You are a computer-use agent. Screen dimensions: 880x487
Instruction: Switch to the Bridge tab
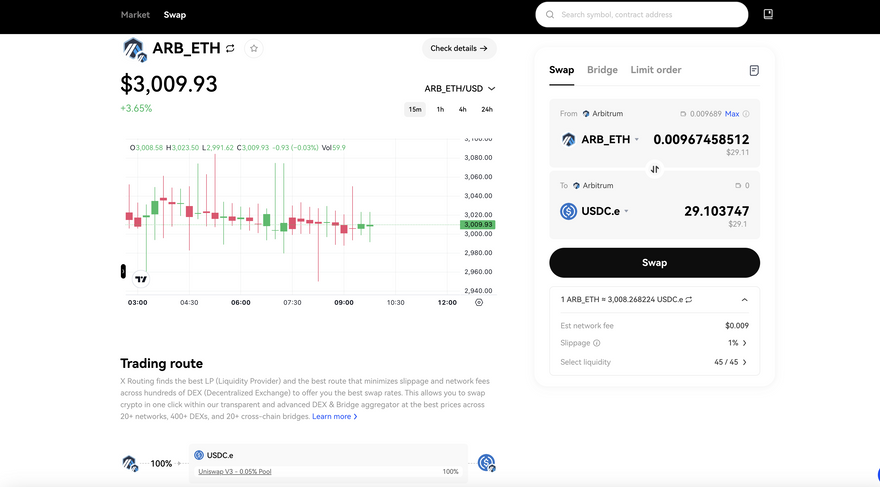602,70
